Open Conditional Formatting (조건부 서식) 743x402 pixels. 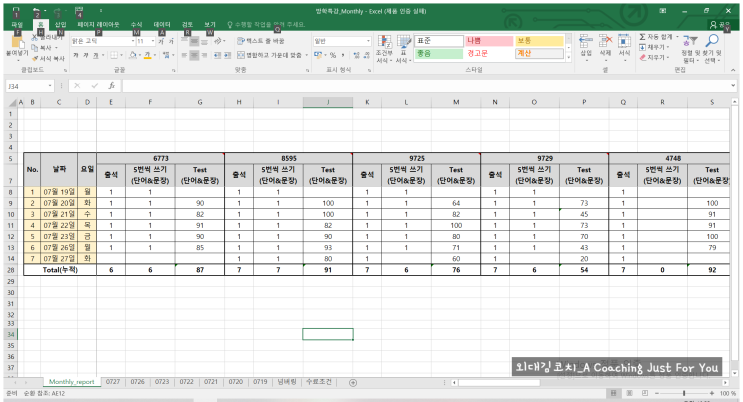click(384, 49)
